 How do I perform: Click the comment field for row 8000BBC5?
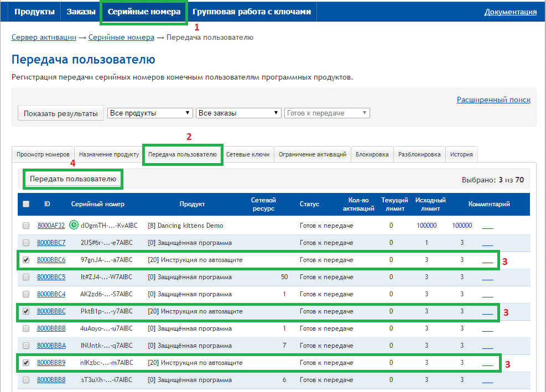tap(487, 277)
